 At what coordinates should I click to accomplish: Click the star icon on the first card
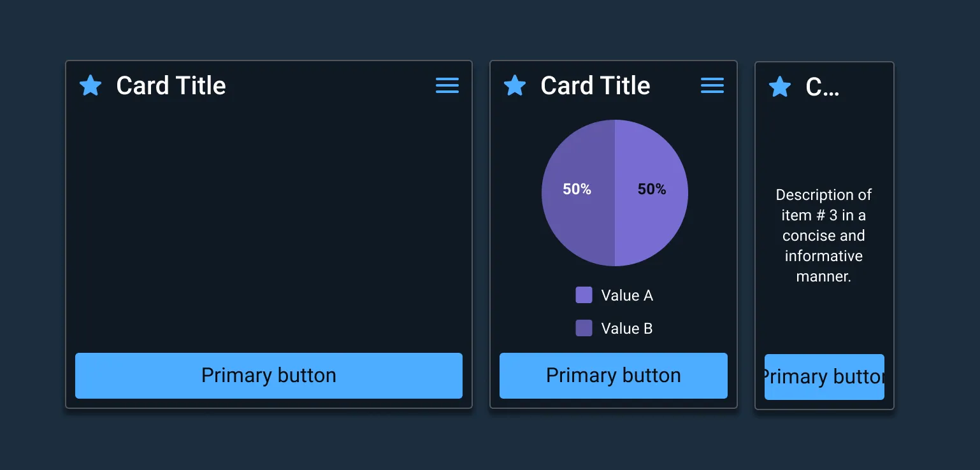click(90, 85)
